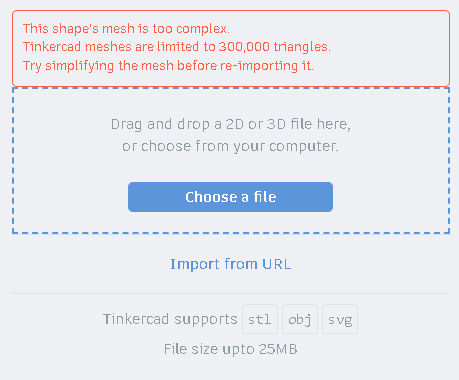Open the "Import from URL" link
The height and width of the screenshot is (380, 459).
pos(231,264)
